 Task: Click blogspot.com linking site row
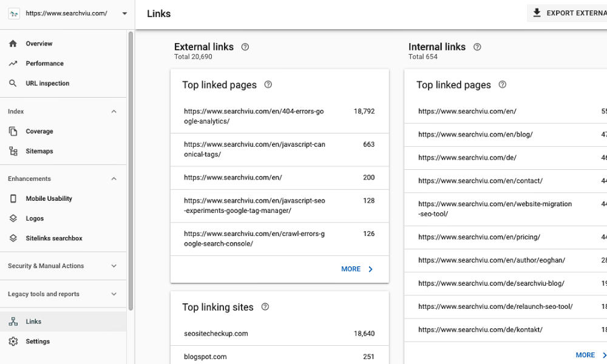[279, 356]
